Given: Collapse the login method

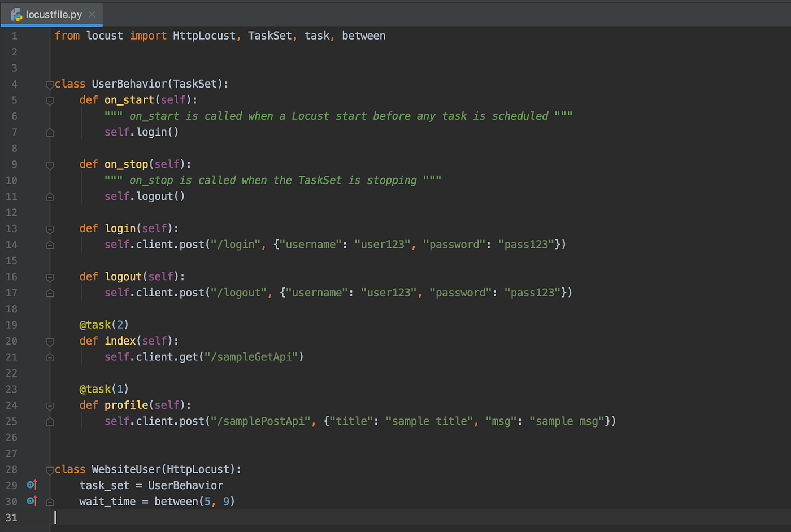Looking at the screenshot, I should 50,228.
